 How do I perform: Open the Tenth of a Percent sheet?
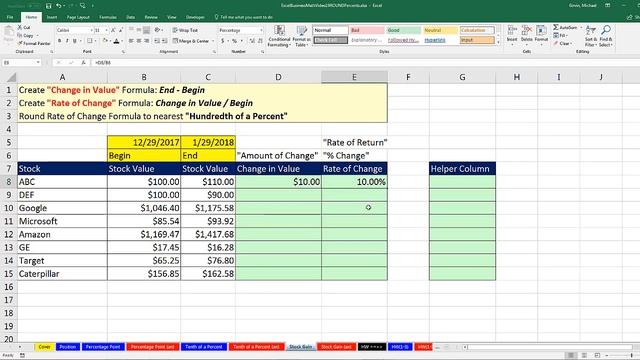point(204,347)
